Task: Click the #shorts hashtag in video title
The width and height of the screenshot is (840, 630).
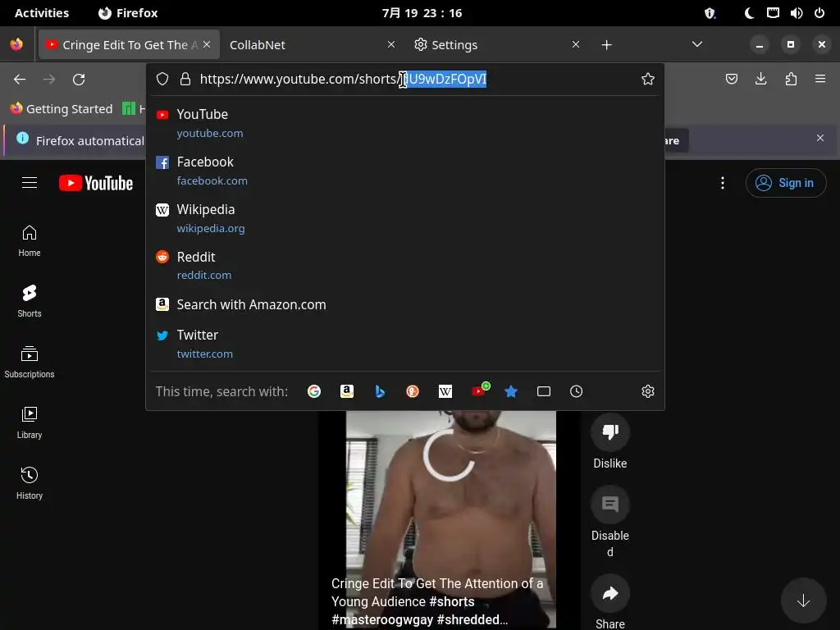Action: click(x=452, y=601)
